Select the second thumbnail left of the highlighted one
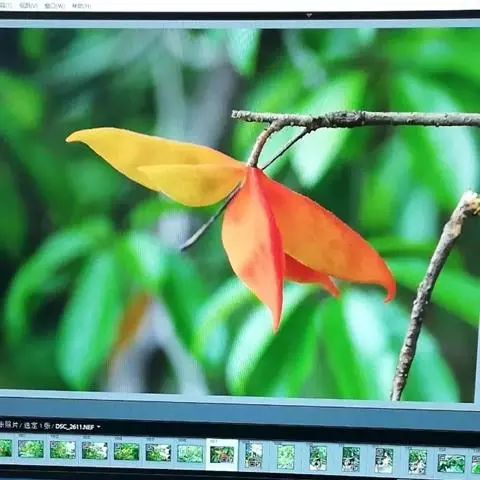Image resolution: width=480 pixels, height=480 pixels. tap(158, 452)
